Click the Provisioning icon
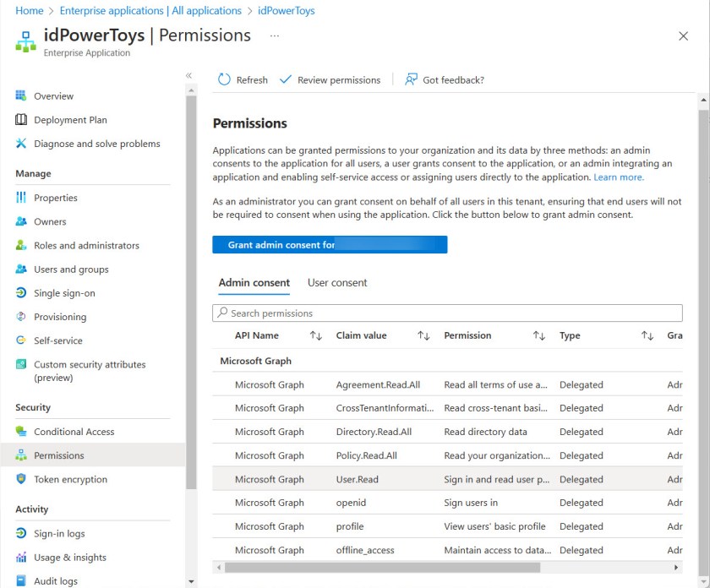 (21, 317)
